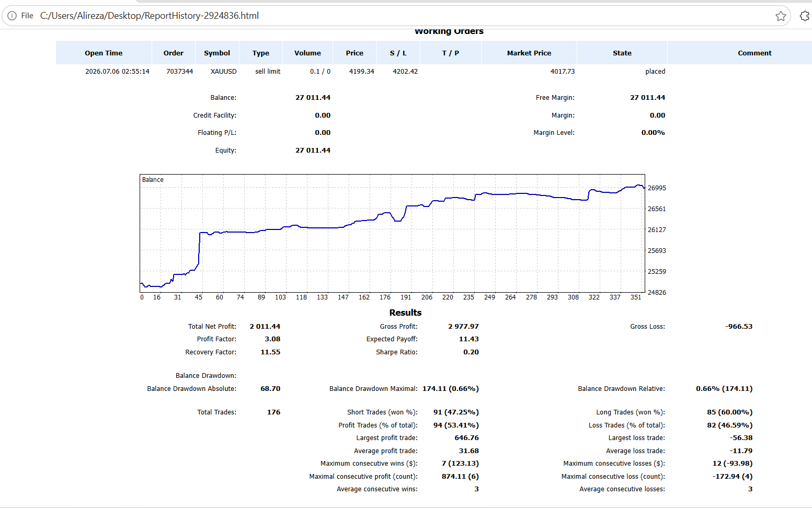Click the Comment column header

coord(754,53)
